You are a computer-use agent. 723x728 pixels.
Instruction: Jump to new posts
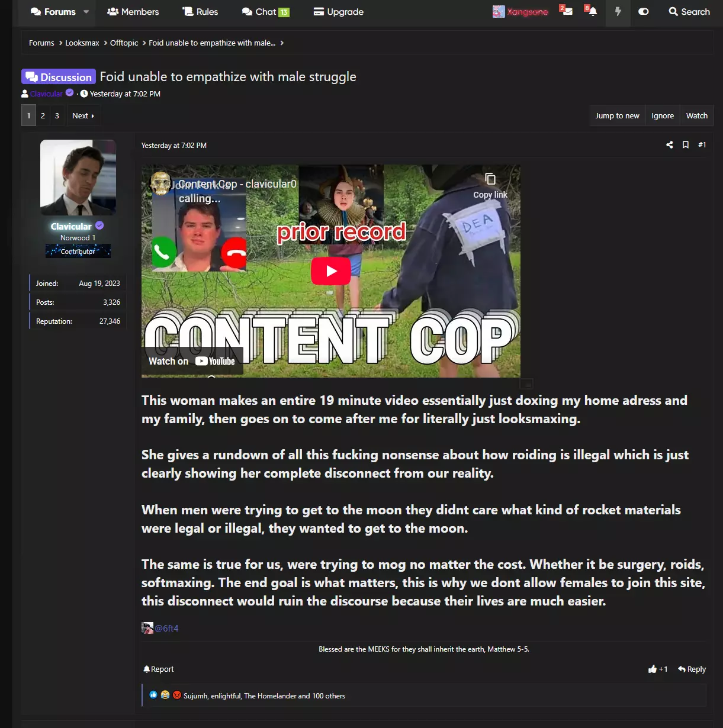617,116
